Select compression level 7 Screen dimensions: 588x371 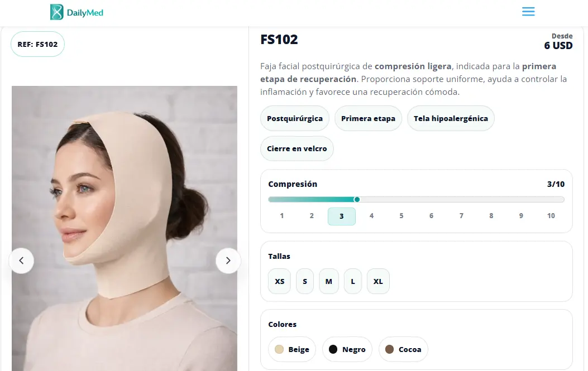(x=461, y=216)
